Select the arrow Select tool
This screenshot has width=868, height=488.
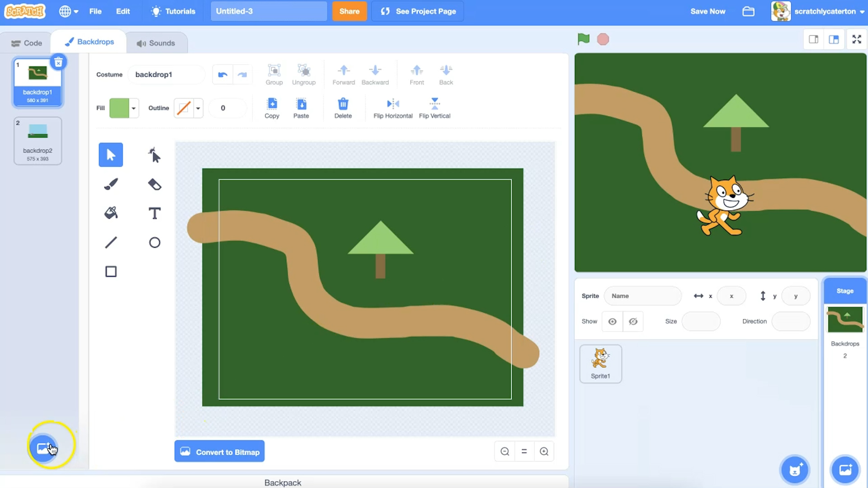click(x=111, y=155)
